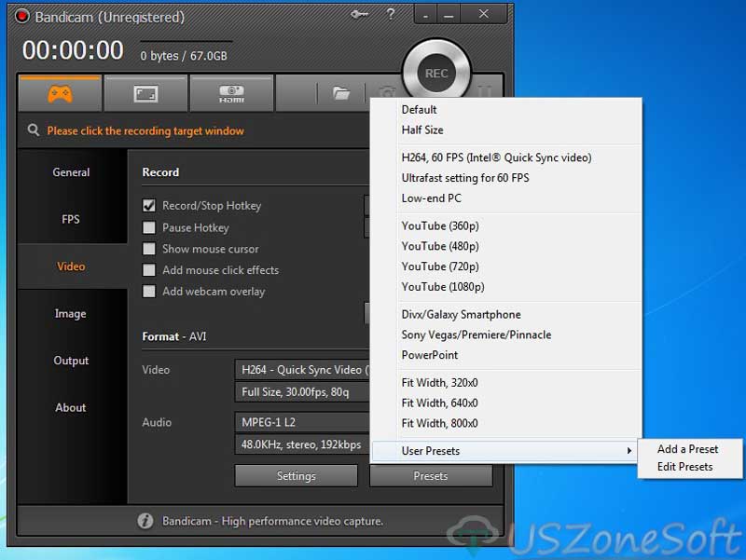Open the About tab
This screenshot has height=560, width=746.
coord(73,407)
